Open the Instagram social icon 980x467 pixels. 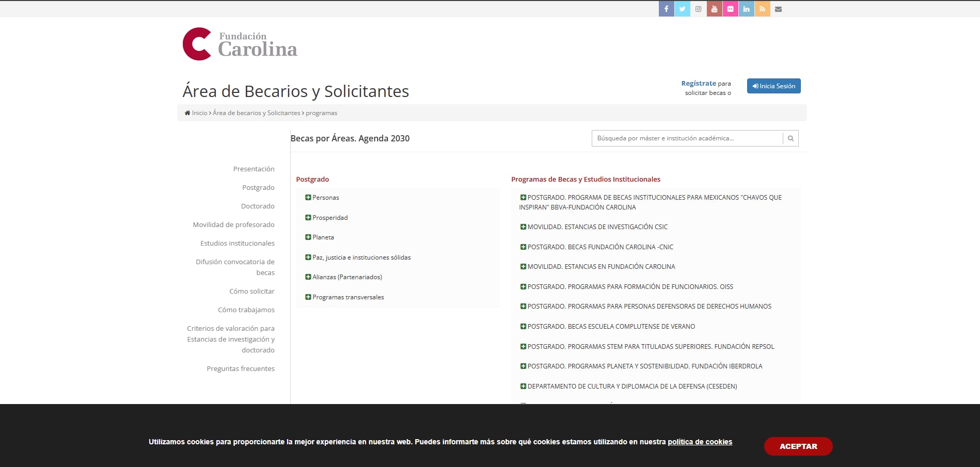[x=698, y=9]
